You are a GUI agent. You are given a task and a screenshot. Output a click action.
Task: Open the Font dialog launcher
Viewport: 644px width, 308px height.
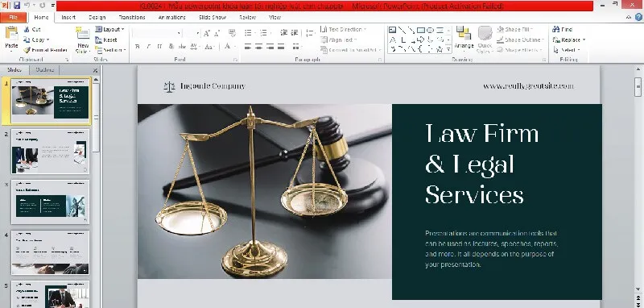click(x=235, y=60)
